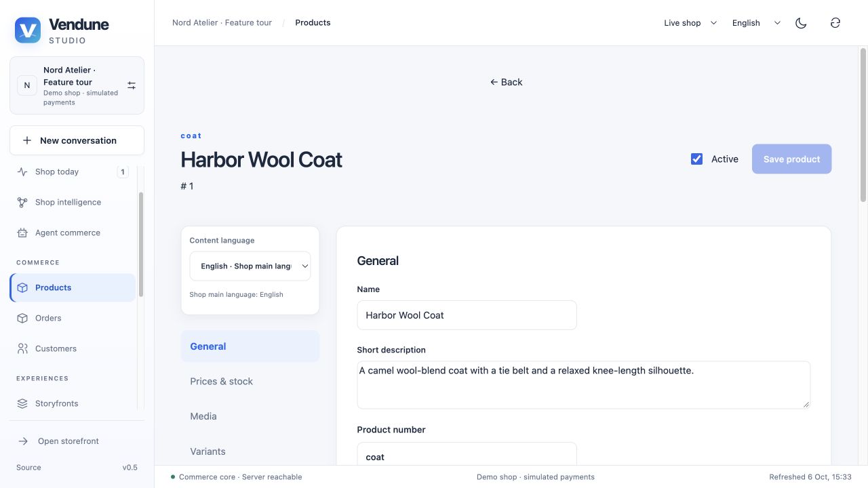Go back using the Back link
The height and width of the screenshot is (488, 868).
pos(506,82)
